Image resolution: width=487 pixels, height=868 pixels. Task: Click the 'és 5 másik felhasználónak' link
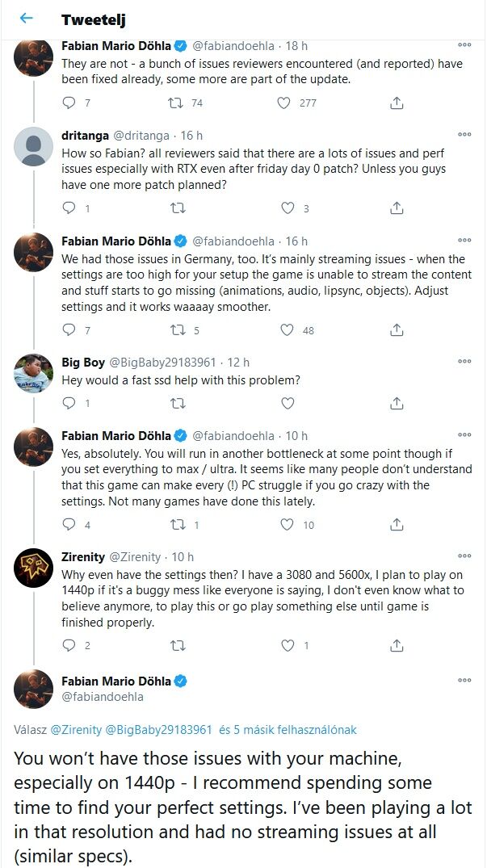click(288, 729)
